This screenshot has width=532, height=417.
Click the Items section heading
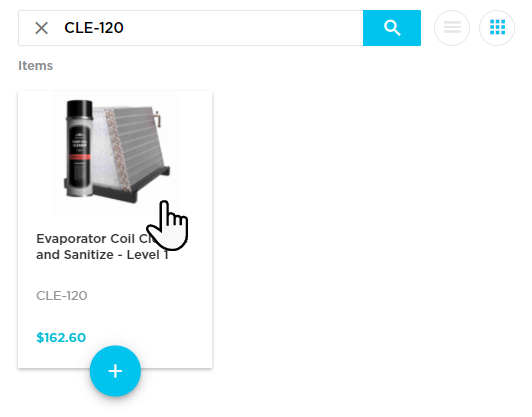(x=36, y=65)
